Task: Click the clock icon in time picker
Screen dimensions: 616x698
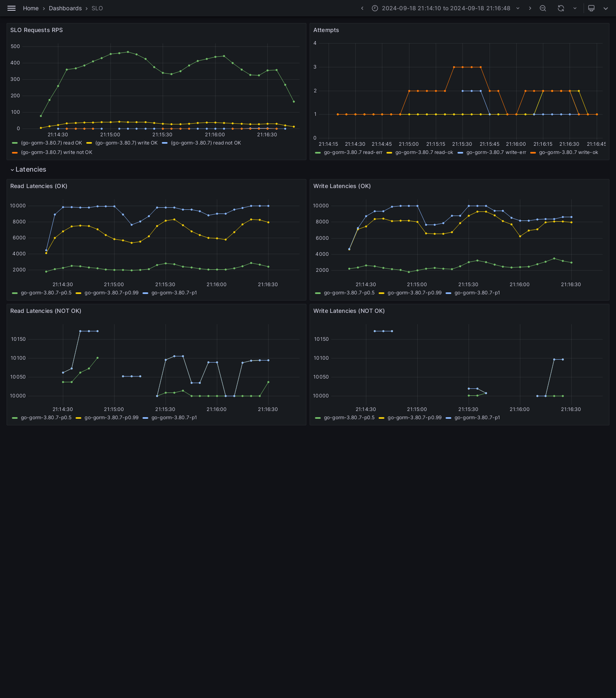Action: point(375,8)
